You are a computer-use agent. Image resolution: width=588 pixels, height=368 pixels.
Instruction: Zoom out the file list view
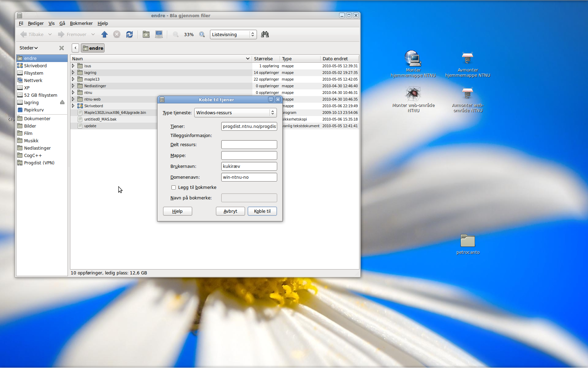pos(176,34)
